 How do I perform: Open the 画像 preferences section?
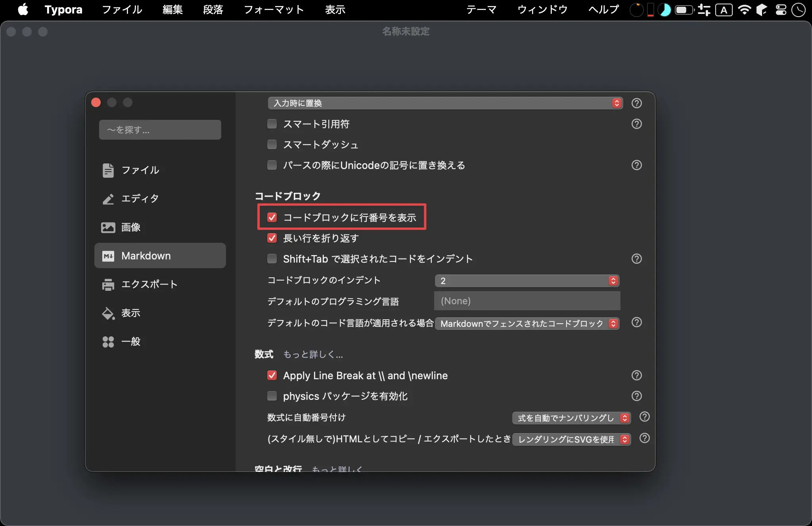(x=160, y=227)
